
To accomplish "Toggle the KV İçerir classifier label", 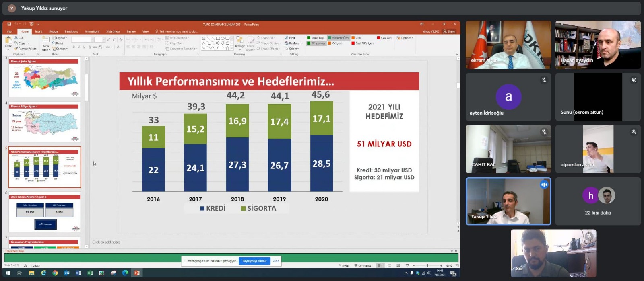I will coord(335,43).
